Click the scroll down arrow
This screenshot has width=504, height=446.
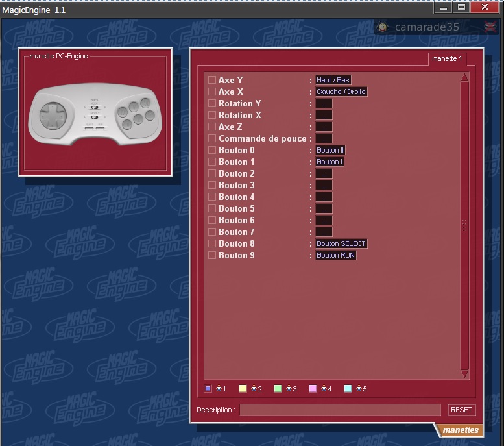tap(464, 374)
